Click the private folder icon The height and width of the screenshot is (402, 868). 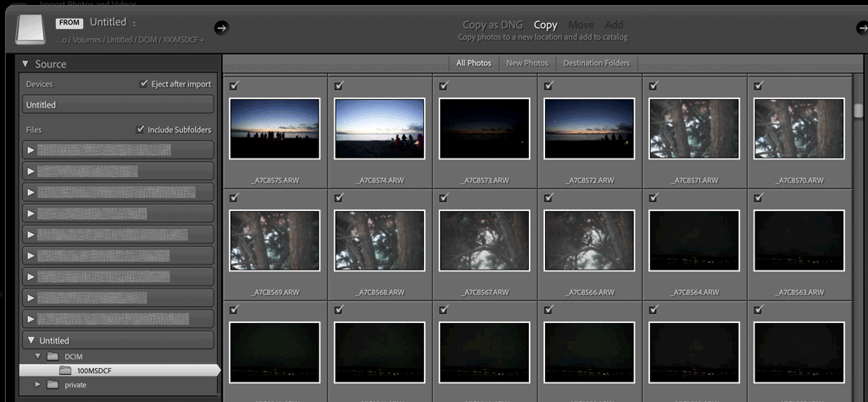tap(53, 384)
